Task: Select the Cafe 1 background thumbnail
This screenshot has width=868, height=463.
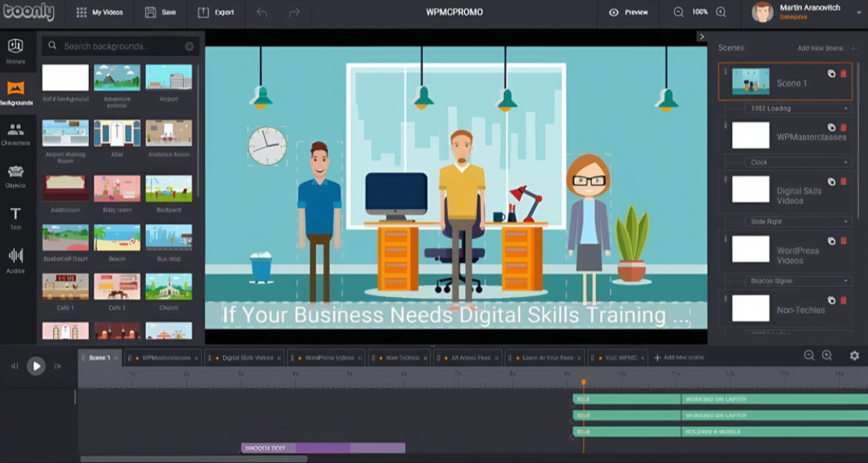Action: click(66, 285)
